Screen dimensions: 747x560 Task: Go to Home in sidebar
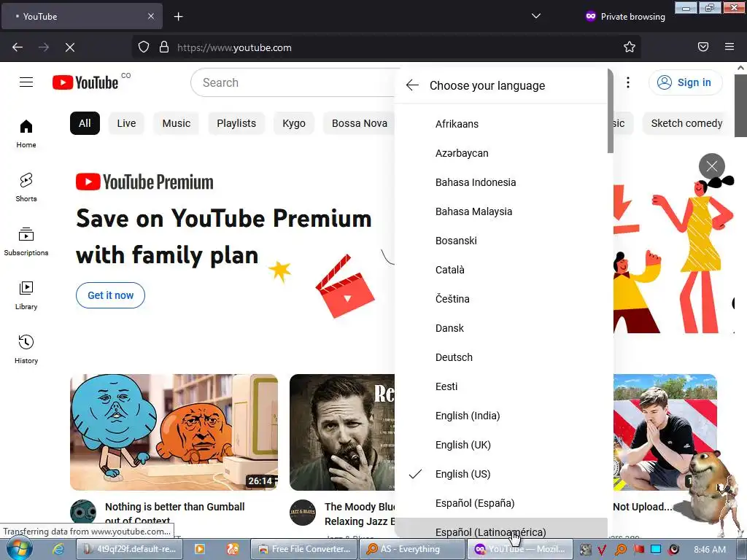[26, 134]
